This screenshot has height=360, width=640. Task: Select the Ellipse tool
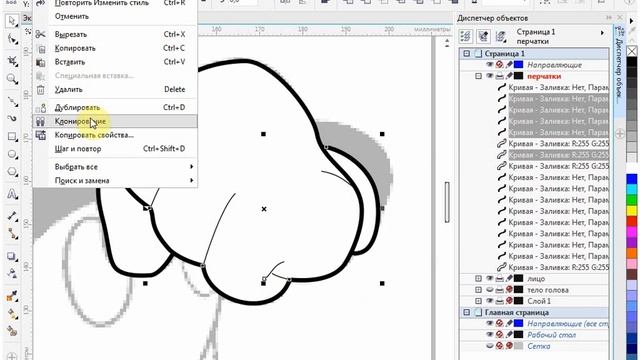click(12, 154)
